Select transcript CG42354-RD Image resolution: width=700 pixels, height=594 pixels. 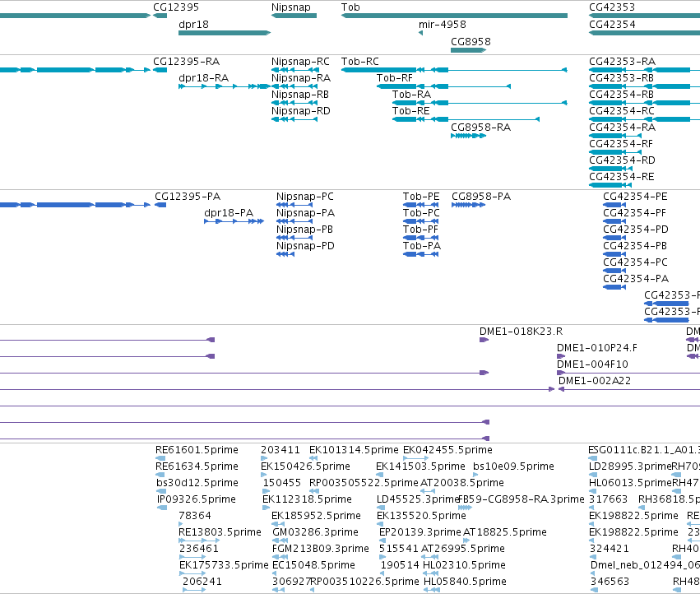610,169
